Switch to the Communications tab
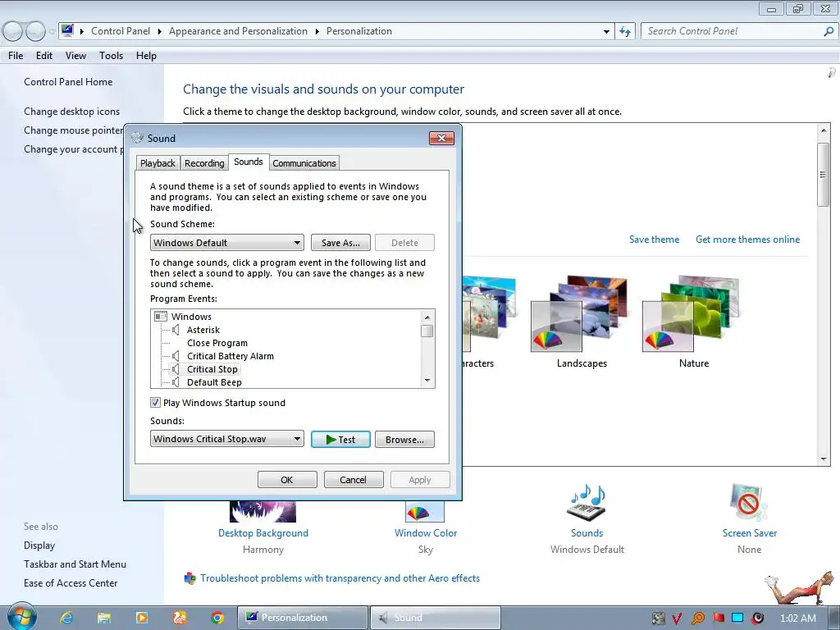Screen dimensions: 840x630 click(x=304, y=163)
